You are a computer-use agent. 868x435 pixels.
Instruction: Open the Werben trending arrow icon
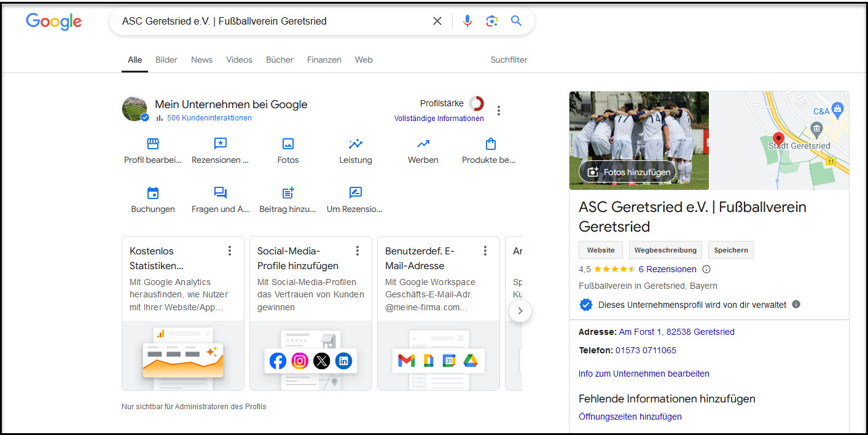tap(423, 144)
